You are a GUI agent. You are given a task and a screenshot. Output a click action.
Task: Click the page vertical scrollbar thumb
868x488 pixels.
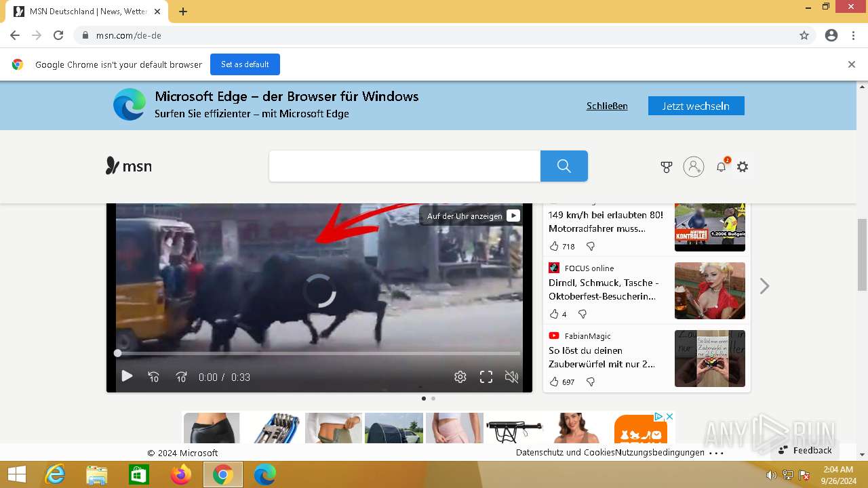(x=862, y=254)
